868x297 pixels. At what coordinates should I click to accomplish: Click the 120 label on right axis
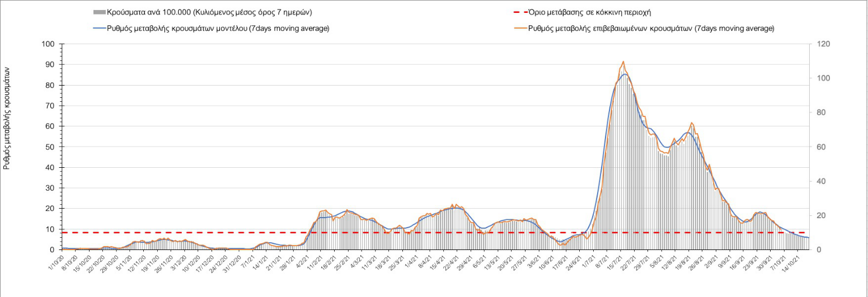coord(824,44)
